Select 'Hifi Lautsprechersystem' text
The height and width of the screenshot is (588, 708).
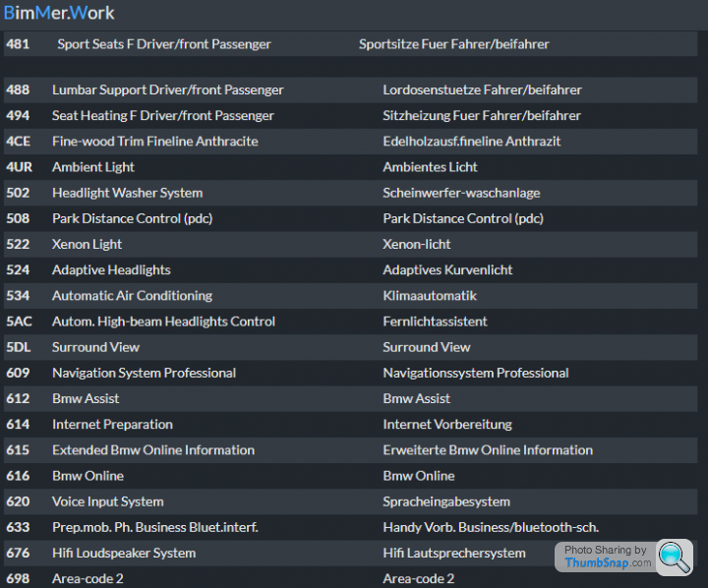coord(454,554)
